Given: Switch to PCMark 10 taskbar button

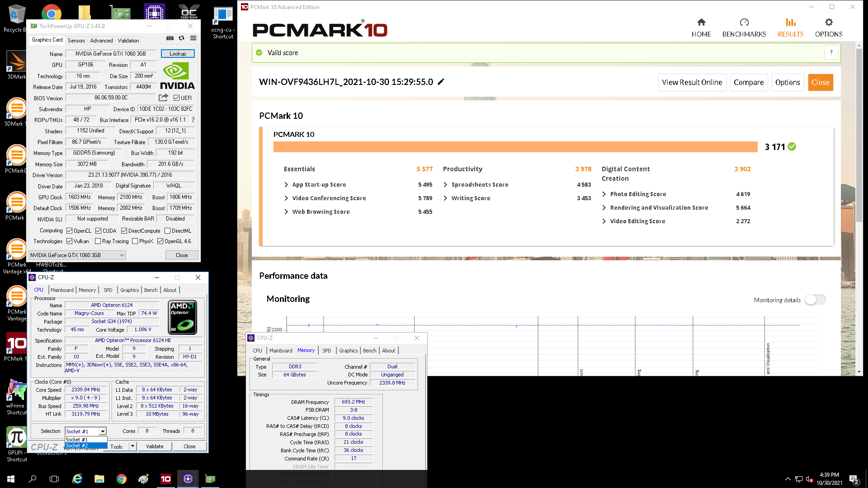Looking at the screenshot, I should (x=166, y=479).
